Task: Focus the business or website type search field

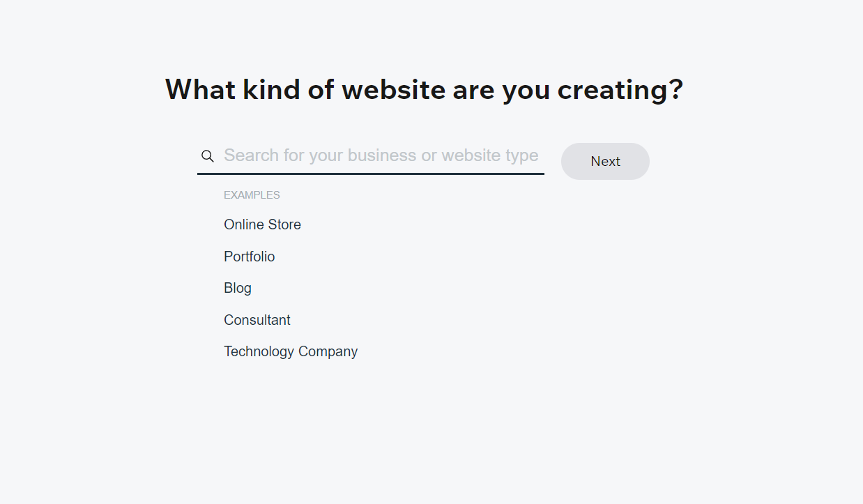Action: pyautogui.click(x=370, y=156)
